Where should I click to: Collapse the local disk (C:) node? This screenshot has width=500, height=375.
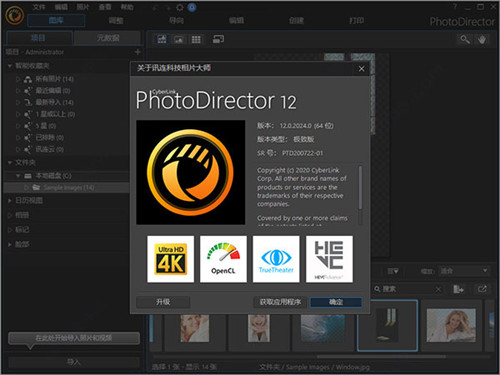(x=18, y=176)
